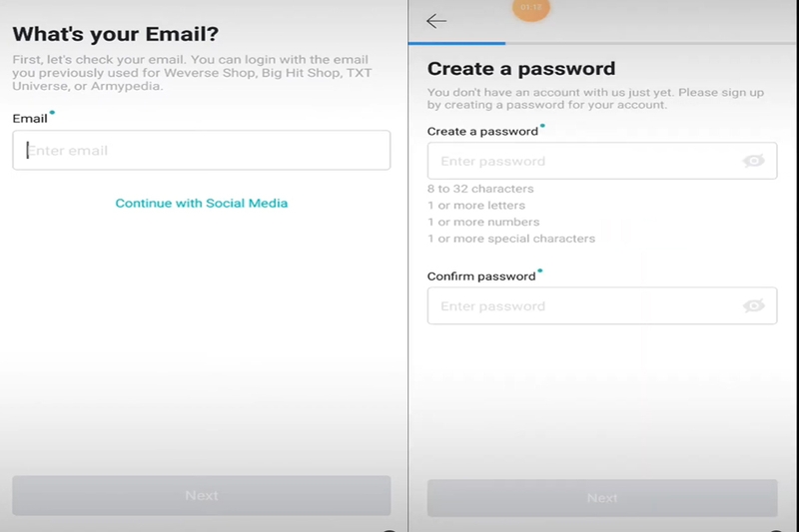Tap the orange timer badge at top

[531, 8]
